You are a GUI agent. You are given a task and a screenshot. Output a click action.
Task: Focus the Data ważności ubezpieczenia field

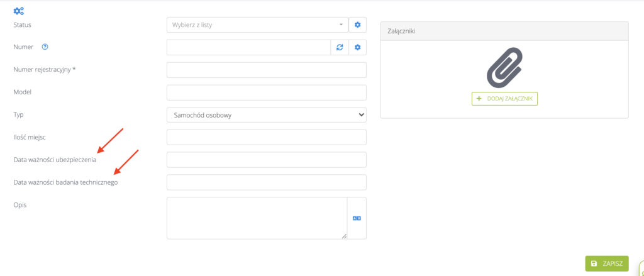pos(266,160)
